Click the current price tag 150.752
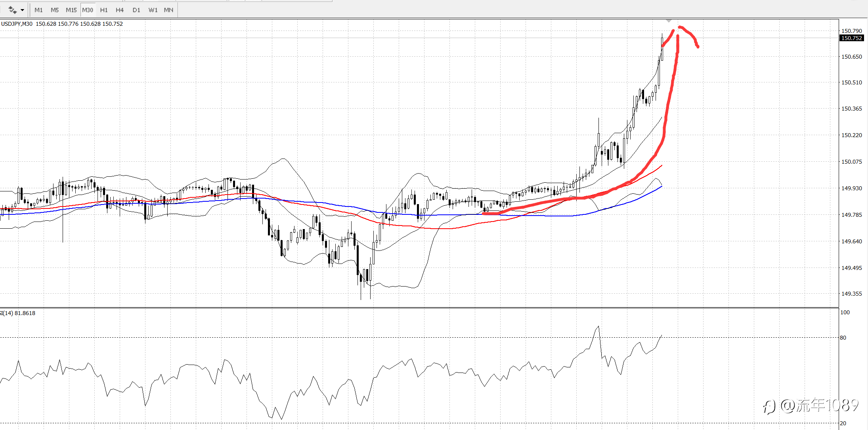Image resolution: width=868 pixels, height=430 pixels. click(851, 38)
